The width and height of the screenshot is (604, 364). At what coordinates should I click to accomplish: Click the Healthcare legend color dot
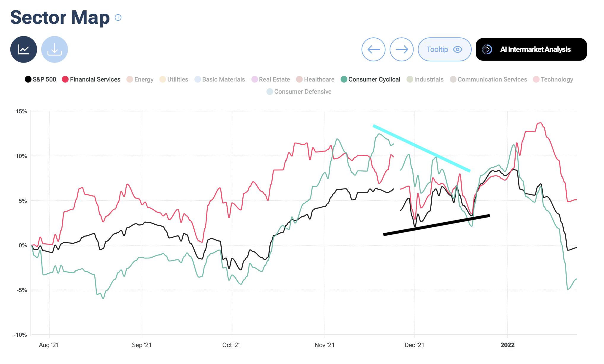coord(299,79)
